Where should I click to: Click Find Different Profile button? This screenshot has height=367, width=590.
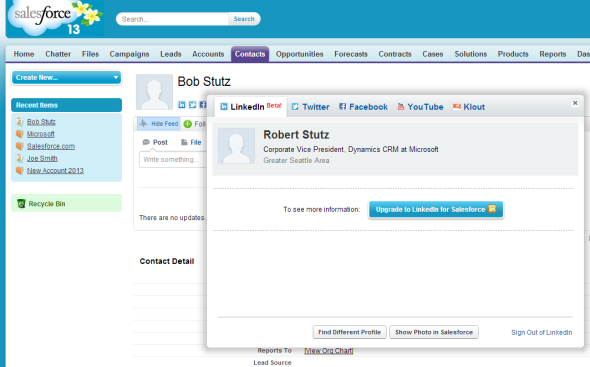click(x=350, y=332)
